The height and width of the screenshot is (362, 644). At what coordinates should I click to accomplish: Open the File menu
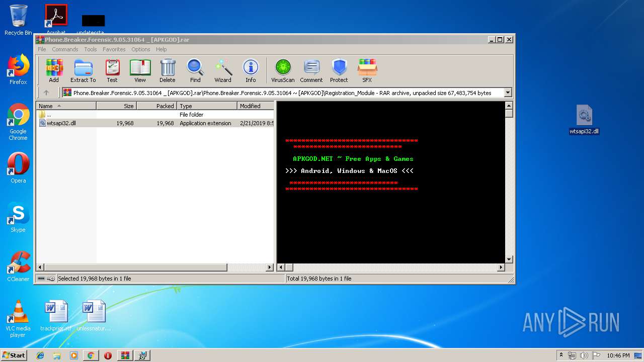point(42,49)
